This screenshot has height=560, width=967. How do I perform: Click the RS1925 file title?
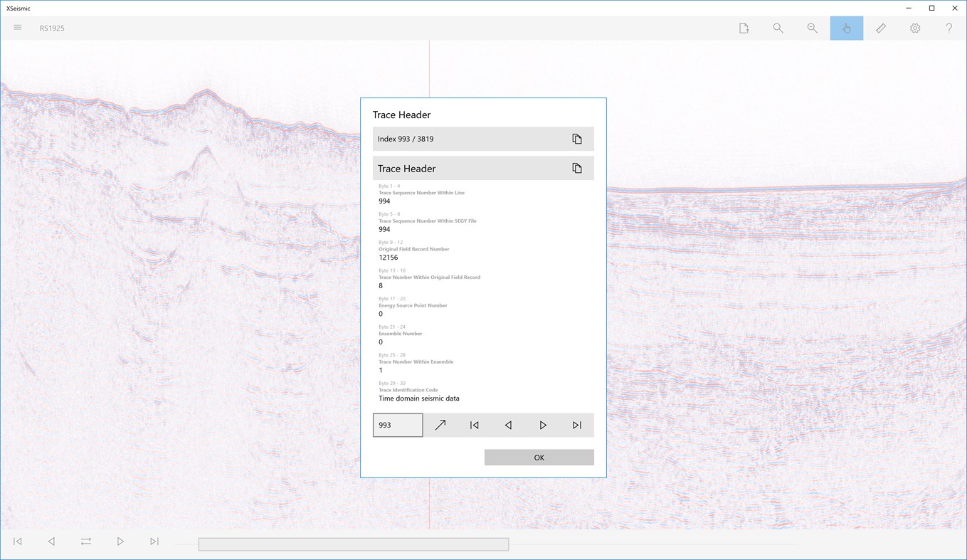click(x=52, y=28)
